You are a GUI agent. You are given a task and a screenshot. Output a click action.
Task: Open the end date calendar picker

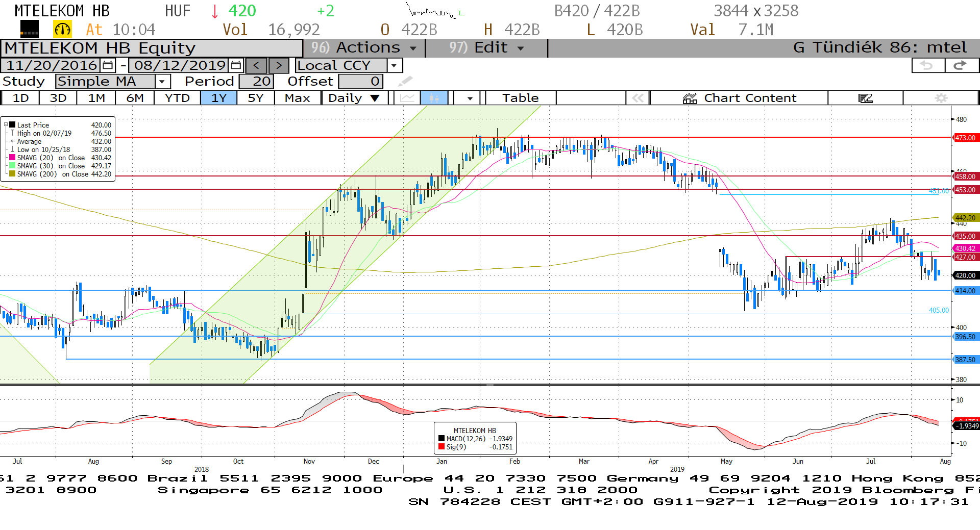tap(236, 65)
